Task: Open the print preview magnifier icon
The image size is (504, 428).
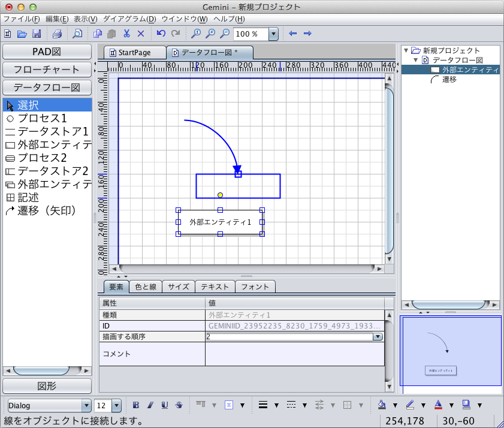Action: pyautogui.click(x=77, y=34)
